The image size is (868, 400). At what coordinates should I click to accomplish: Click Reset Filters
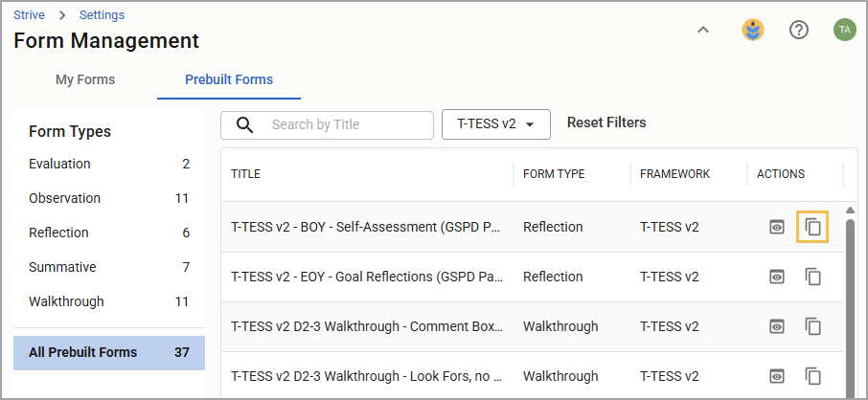(x=606, y=122)
